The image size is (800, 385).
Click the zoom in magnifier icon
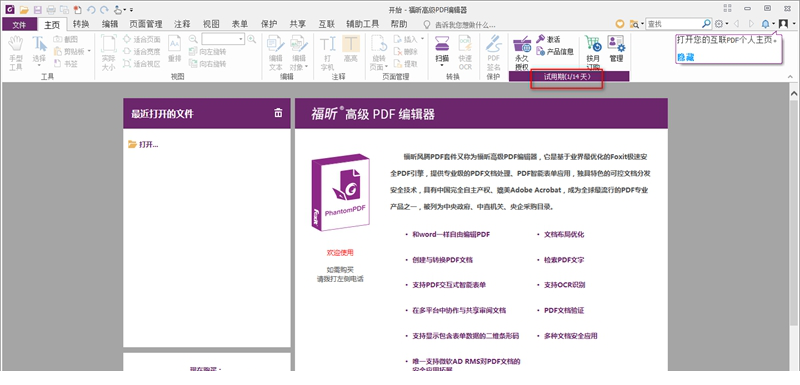(x=252, y=39)
